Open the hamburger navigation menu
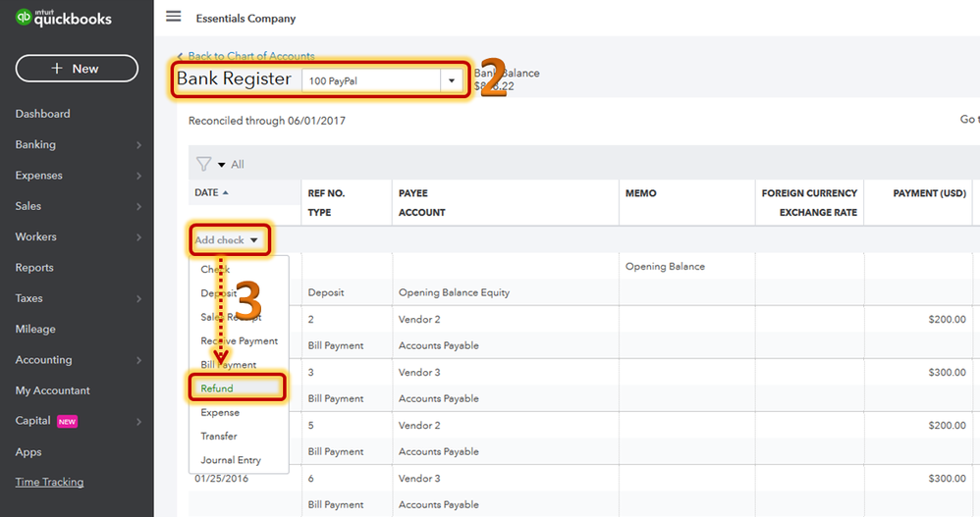 pos(173,17)
